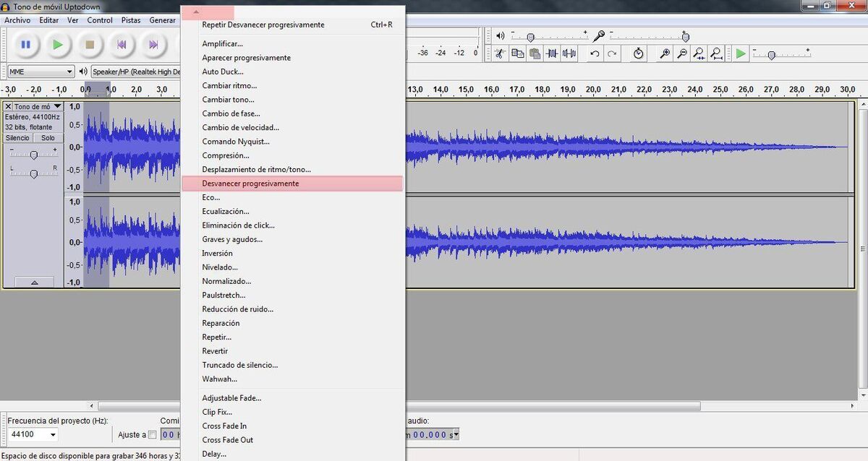
Task: Skip to end of the track
Action: click(x=153, y=45)
